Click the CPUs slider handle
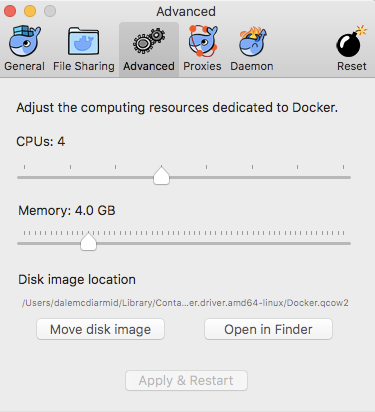 click(x=161, y=175)
